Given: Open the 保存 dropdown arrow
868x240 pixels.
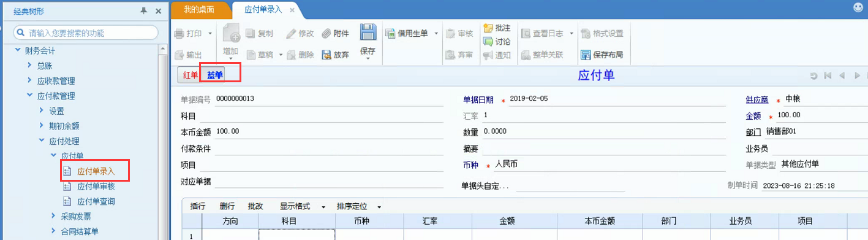Looking at the screenshot, I should [x=368, y=59].
